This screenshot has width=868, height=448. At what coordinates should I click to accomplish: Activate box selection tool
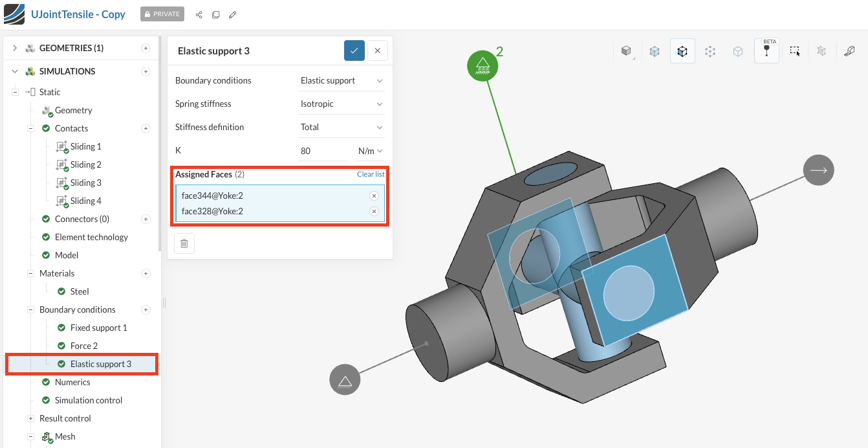[795, 50]
